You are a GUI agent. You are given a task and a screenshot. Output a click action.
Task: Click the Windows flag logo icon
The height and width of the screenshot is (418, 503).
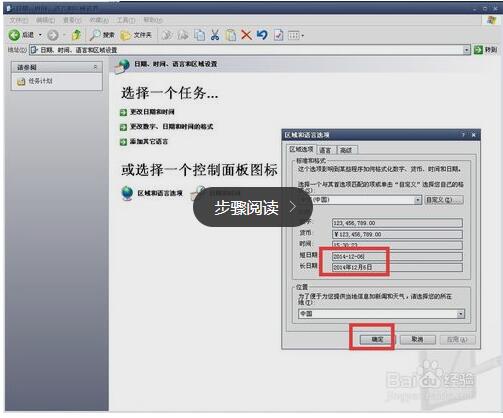[x=491, y=20]
